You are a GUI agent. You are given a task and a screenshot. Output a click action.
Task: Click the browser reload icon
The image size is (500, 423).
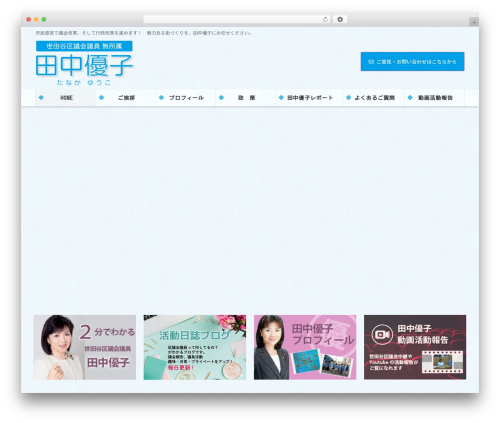(325, 20)
